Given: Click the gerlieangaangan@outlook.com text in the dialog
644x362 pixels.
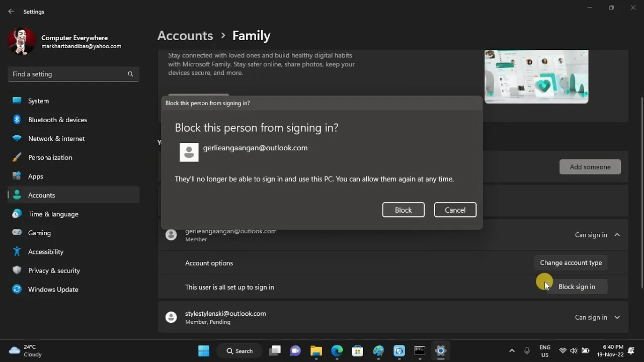Looking at the screenshot, I should [255, 148].
